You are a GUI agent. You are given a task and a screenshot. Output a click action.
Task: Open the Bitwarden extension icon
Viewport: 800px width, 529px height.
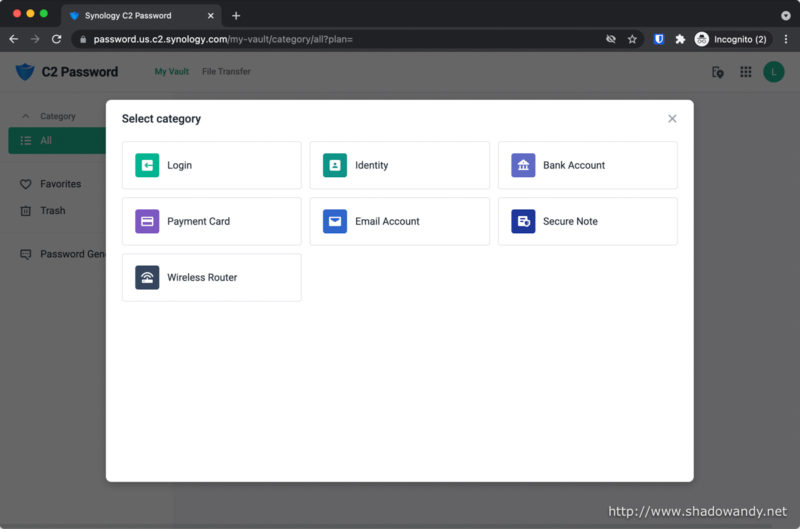click(x=659, y=39)
